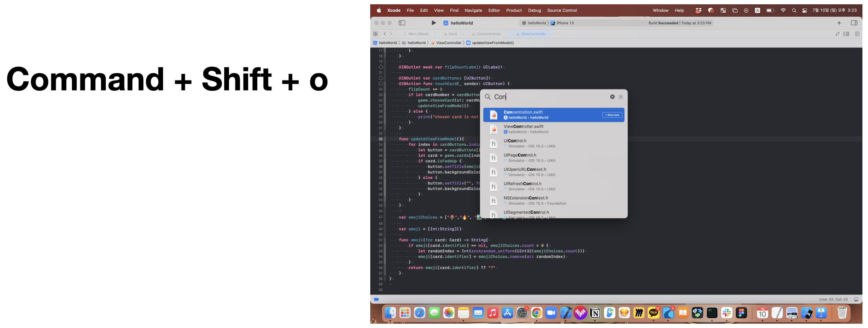Switch to the Card tab
The height and width of the screenshot is (328, 868).
(450, 34)
